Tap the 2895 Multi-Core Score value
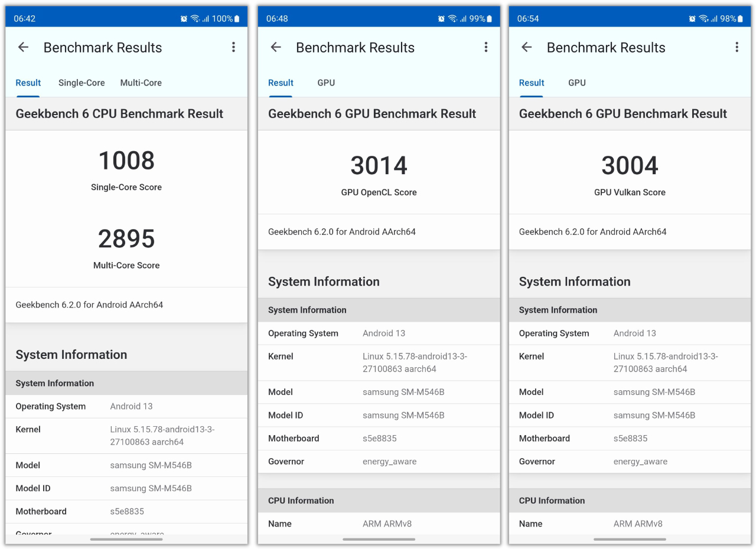756x549 pixels. (126, 239)
